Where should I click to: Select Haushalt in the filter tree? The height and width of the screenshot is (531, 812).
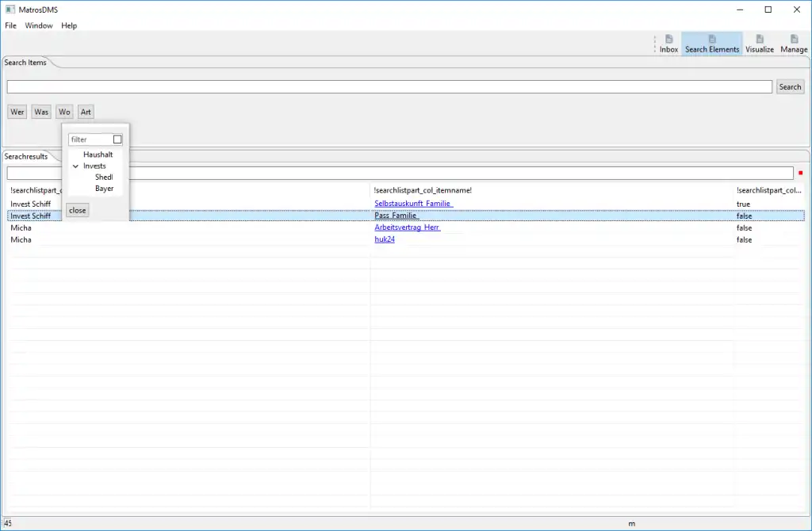(x=98, y=155)
